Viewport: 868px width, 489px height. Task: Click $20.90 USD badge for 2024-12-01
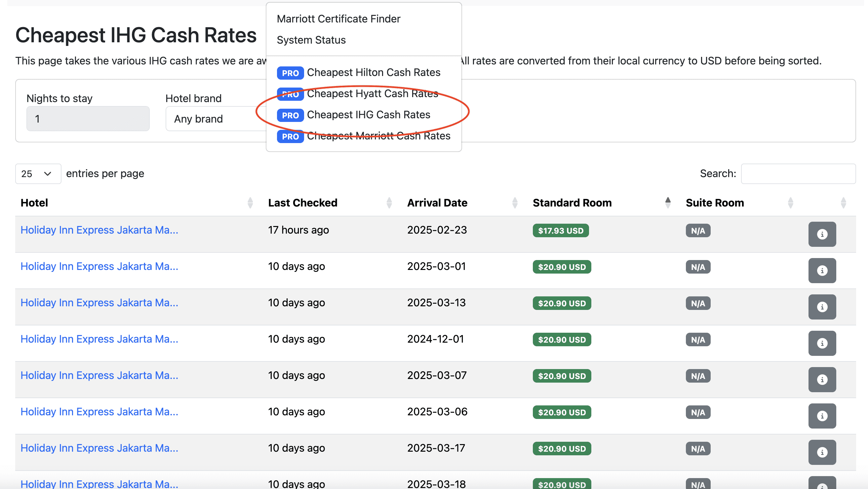click(562, 340)
